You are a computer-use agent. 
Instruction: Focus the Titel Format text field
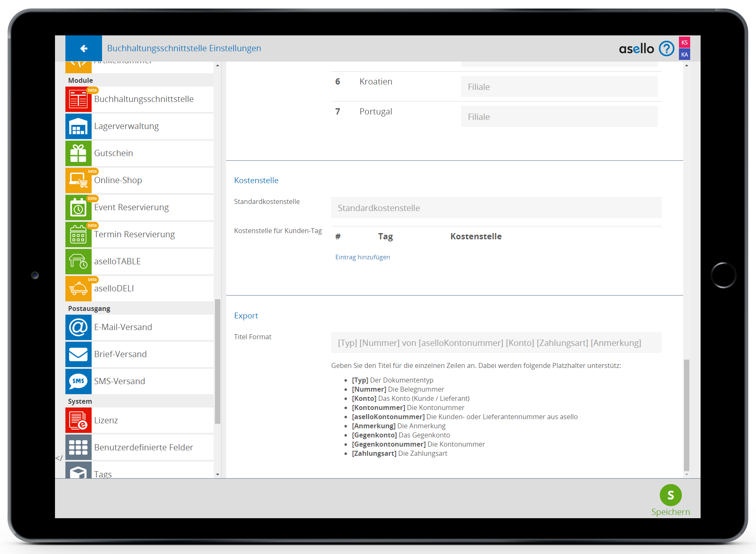click(x=496, y=343)
